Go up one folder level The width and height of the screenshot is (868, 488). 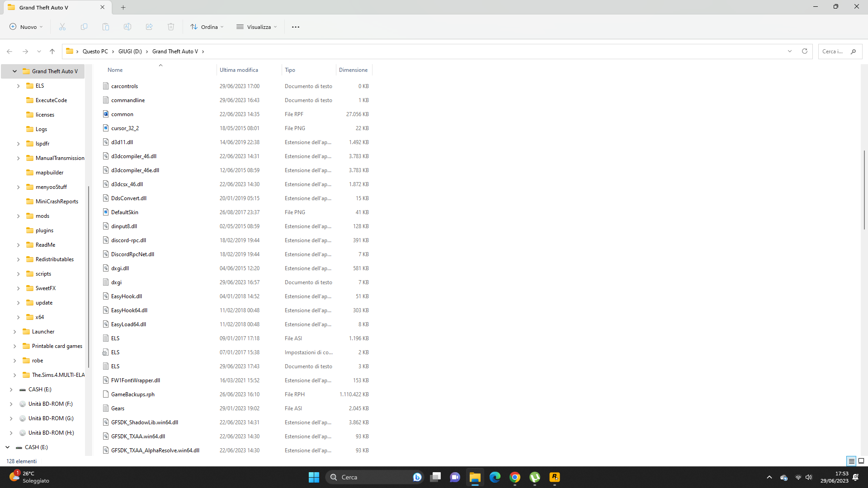click(x=52, y=52)
